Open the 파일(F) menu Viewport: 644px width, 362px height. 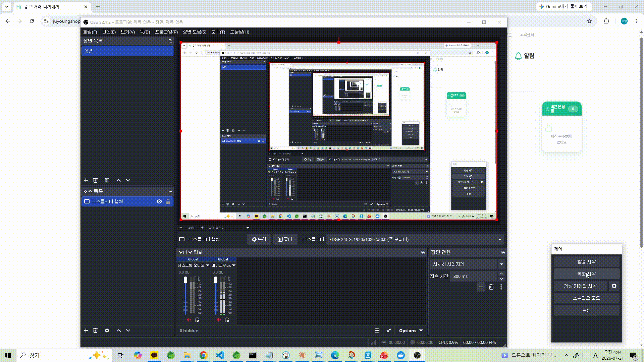pyautogui.click(x=90, y=32)
